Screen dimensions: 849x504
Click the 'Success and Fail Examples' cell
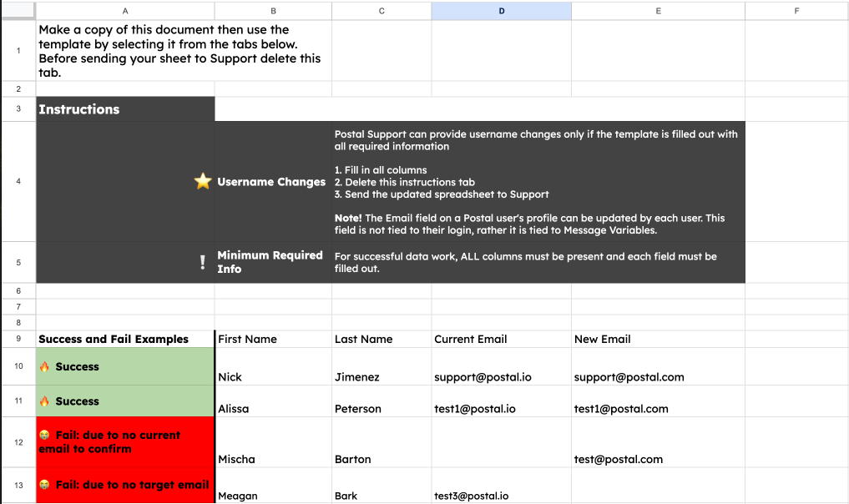point(125,339)
